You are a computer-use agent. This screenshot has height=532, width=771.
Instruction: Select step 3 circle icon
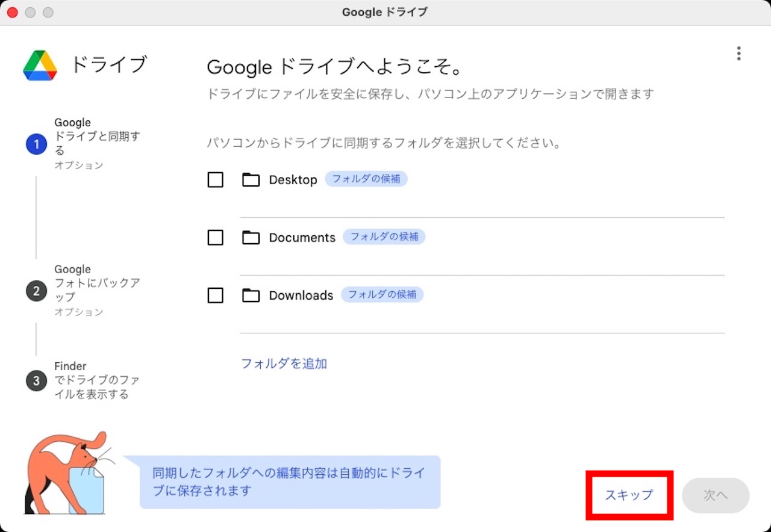[x=36, y=381]
